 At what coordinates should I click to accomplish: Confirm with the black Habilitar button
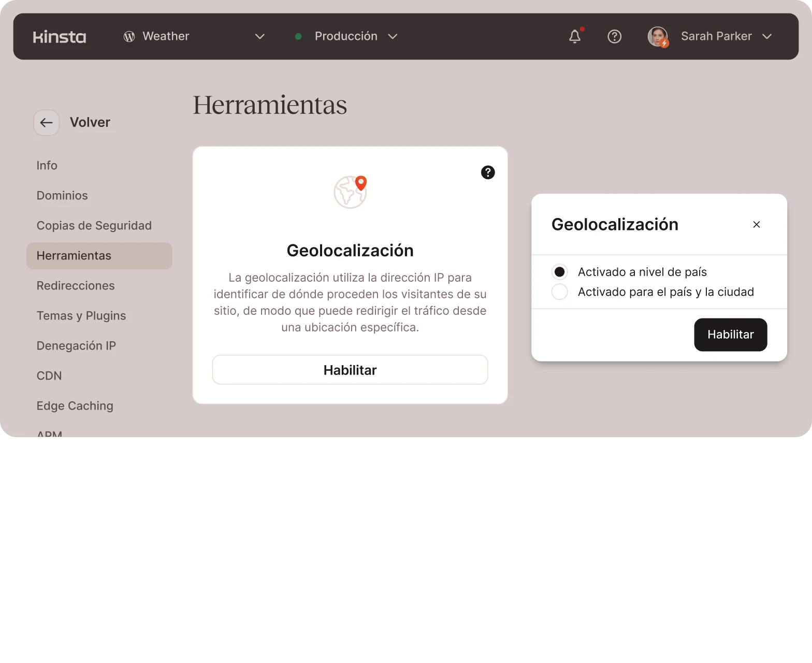(x=730, y=335)
